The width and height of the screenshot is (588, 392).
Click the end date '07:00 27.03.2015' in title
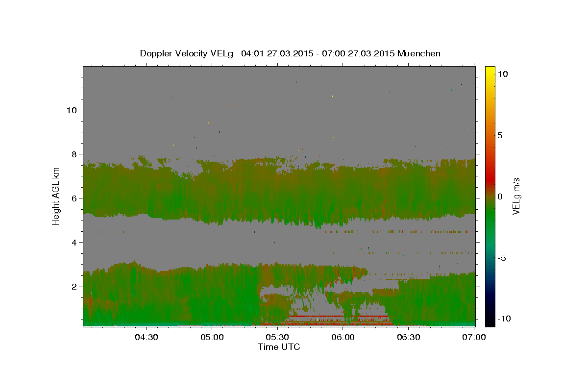358,53
